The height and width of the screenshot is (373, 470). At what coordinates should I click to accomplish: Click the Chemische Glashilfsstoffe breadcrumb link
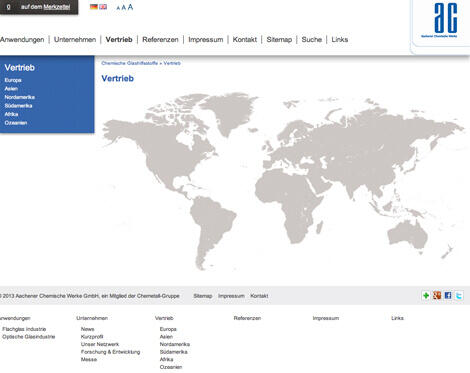[x=129, y=63]
